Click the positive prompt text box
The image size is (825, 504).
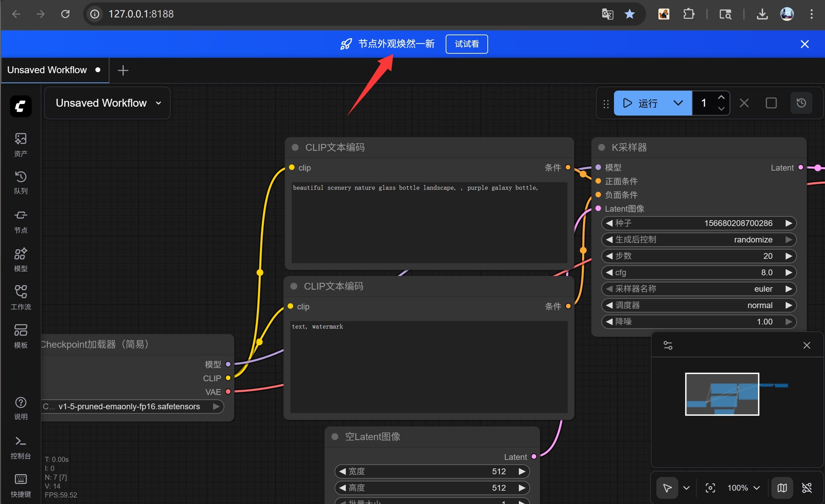click(429, 222)
